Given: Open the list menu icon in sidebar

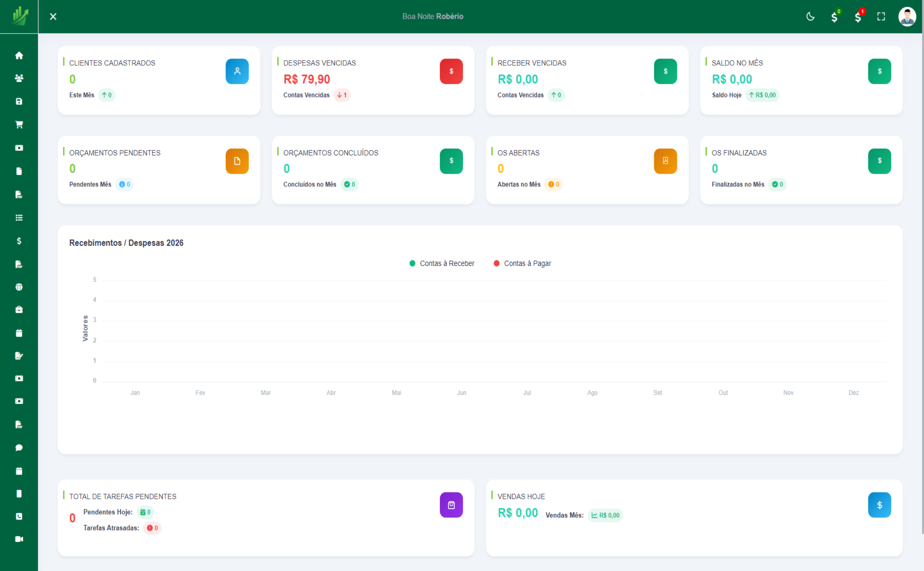Looking at the screenshot, I should 19,218.
